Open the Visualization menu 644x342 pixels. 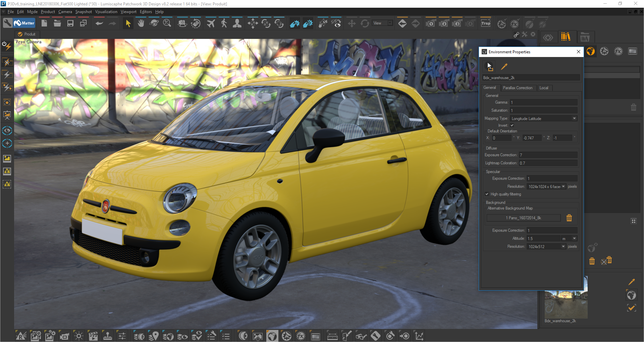coord(106,12)
